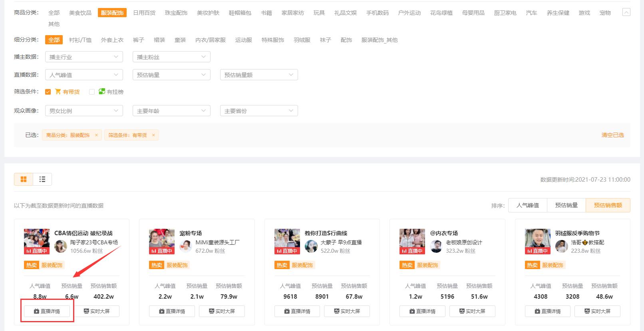Click the MiMi童装源头工厂 avatar
This screenshot has height=331, width=644.
tap(186, 246)
